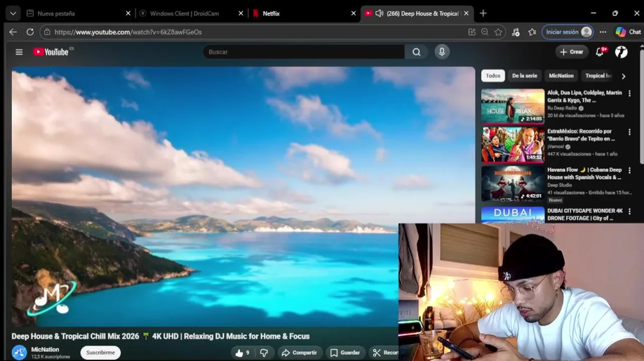Open the favorites list icon
This screenshot has height=361, width=644.
click(x=532, y=32)
